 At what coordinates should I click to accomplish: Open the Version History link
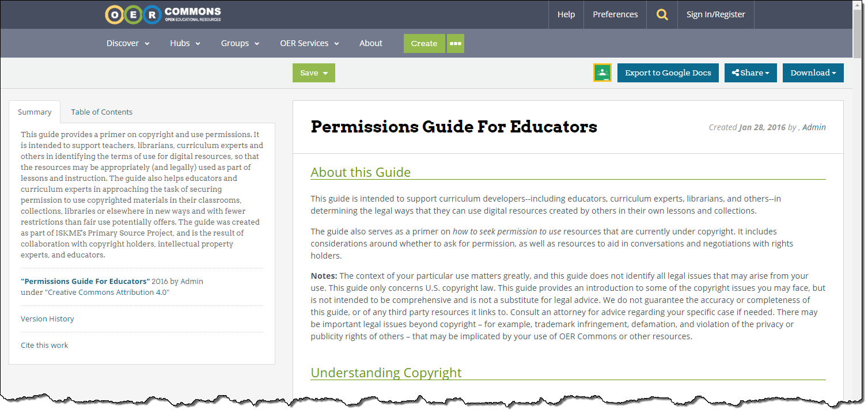click(47, 319)
